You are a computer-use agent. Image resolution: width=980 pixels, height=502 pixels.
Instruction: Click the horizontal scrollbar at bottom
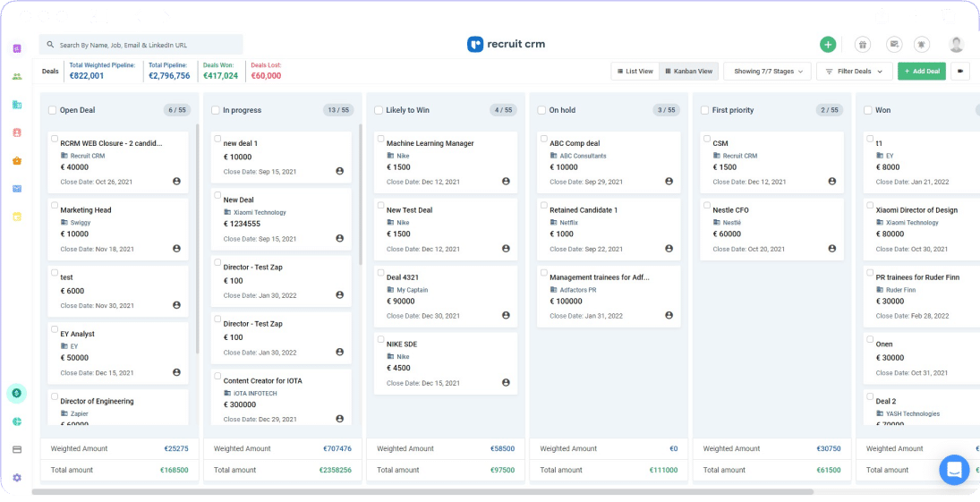click(x=422, y=492)
